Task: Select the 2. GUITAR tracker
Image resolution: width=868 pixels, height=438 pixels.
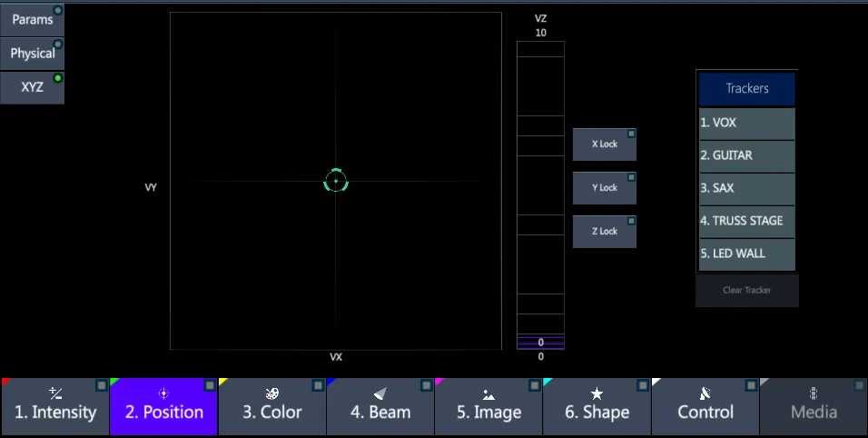Action: coord(746,155)
